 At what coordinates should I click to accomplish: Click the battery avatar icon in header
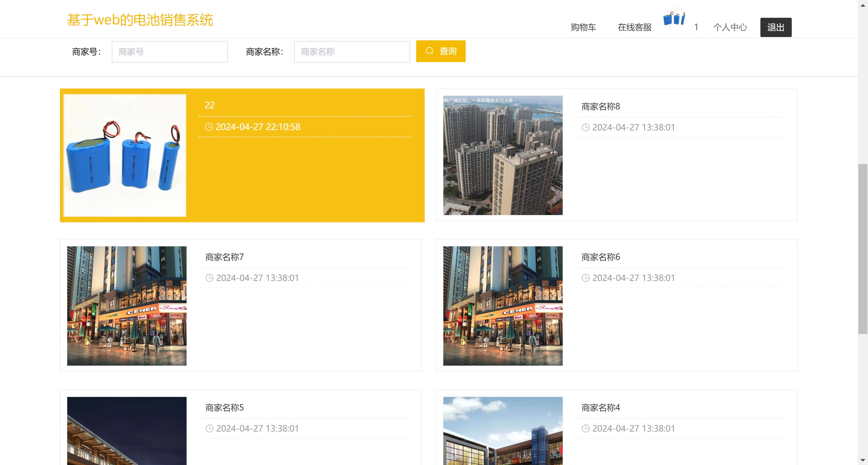(674, 18)
